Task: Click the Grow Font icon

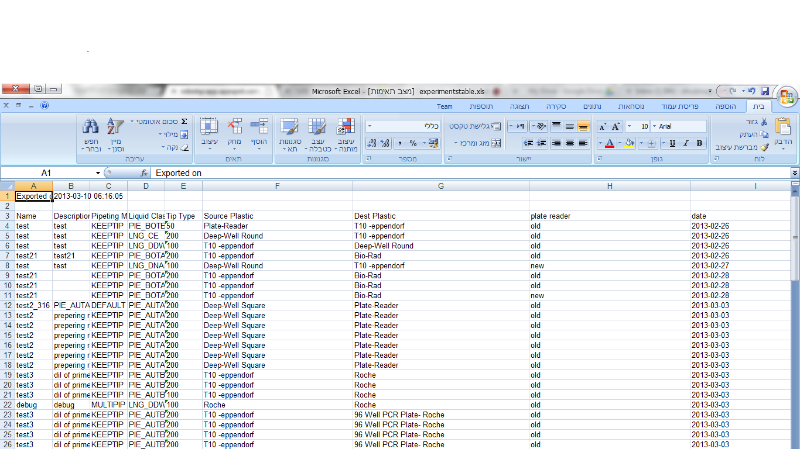Action: [x=615, y=127]
